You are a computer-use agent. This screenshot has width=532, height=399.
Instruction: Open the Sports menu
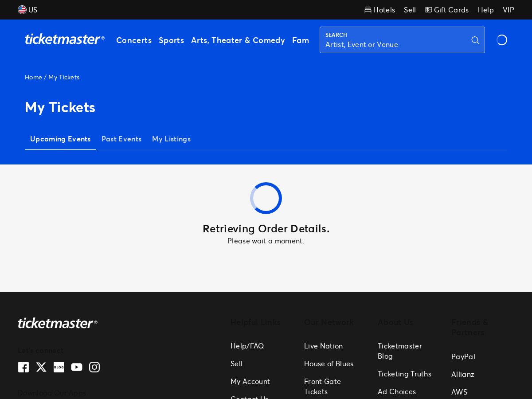click(171, 40)
